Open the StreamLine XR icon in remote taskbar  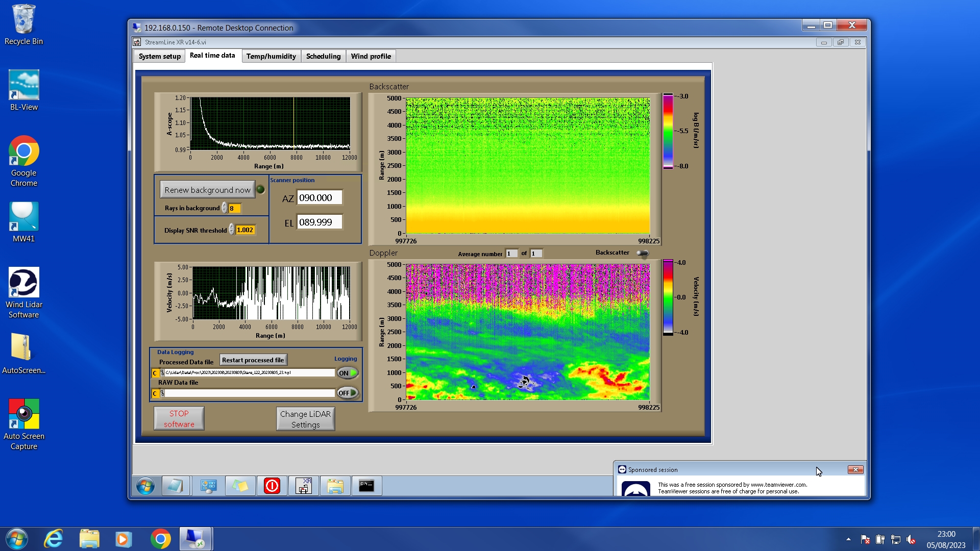[304, 486]
